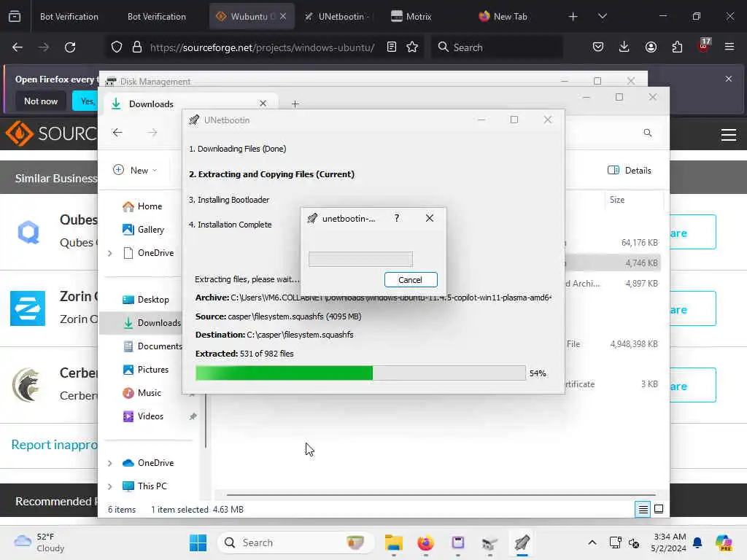Open Home in Explorer sidebar
Screen dimensions: 747x560
click(142, 206)
